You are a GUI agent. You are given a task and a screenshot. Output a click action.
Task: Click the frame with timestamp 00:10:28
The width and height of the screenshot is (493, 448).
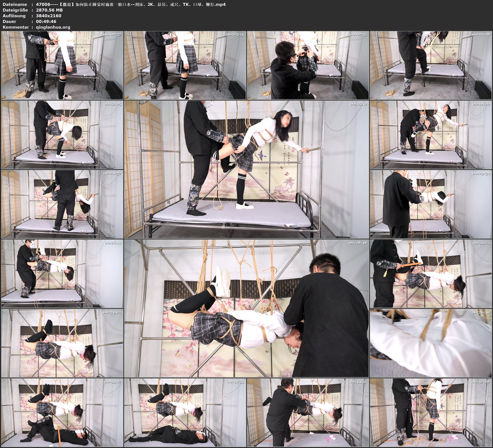431,65
